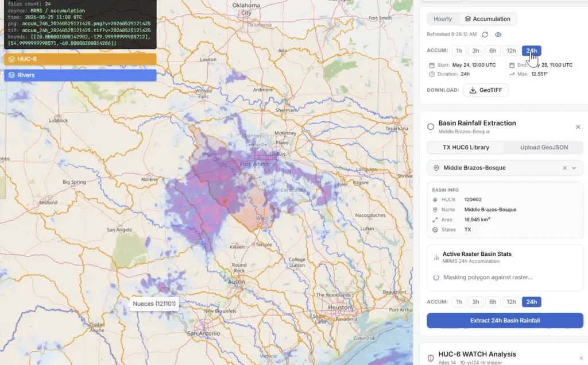Click the Max value 12.551"

pos(539,74)
